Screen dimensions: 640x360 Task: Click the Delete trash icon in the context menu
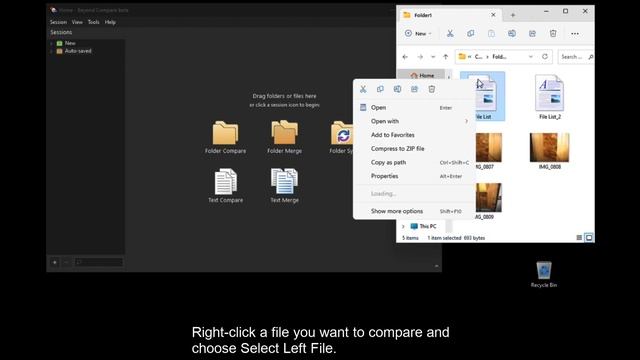point(431,89)
